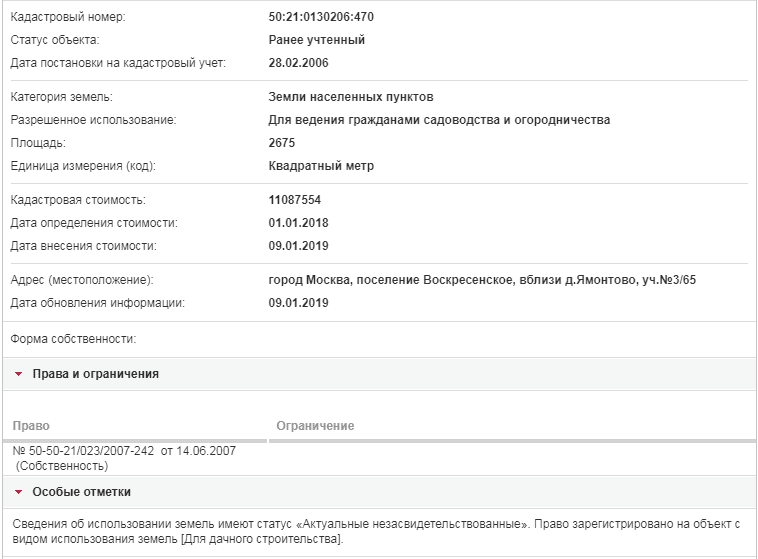The image size is (758, 559).
Task: Click the Ранее учтенный status value
Action: pyautogui.click(x=317, y=40)
